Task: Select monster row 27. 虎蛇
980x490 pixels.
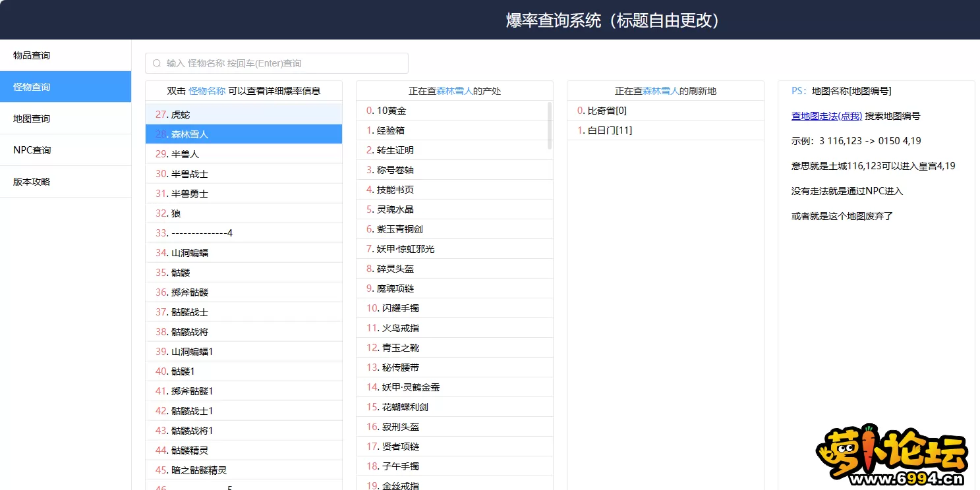Action: click(x=244, y=115)
